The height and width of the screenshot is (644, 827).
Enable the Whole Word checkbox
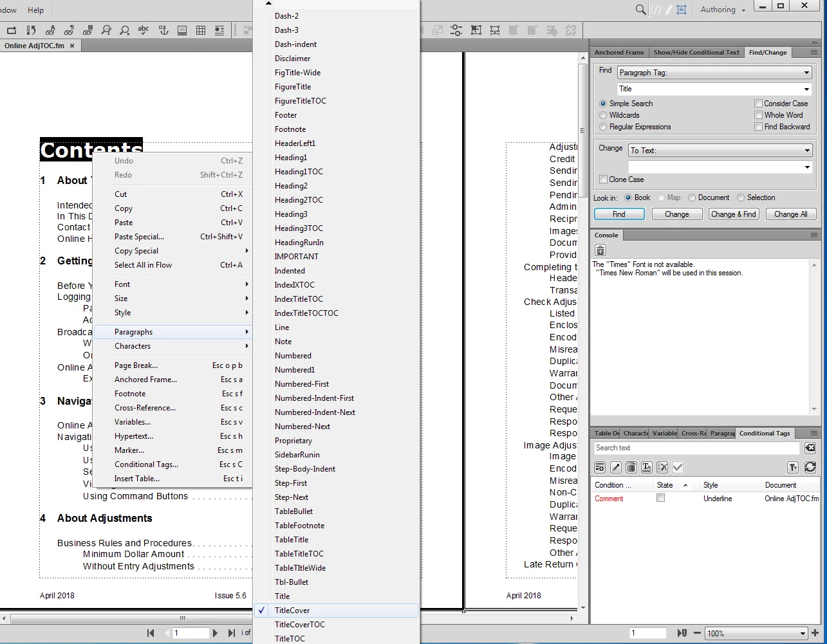point(758,115)
